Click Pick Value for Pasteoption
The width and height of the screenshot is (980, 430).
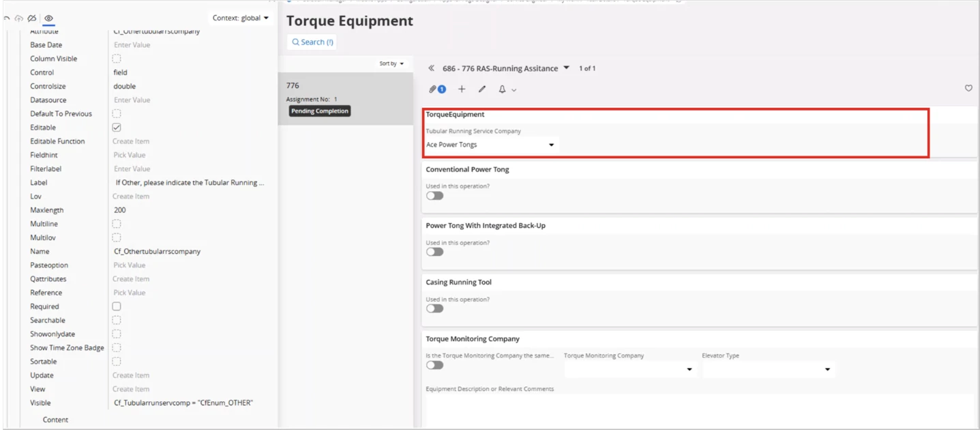pos(130,265)
